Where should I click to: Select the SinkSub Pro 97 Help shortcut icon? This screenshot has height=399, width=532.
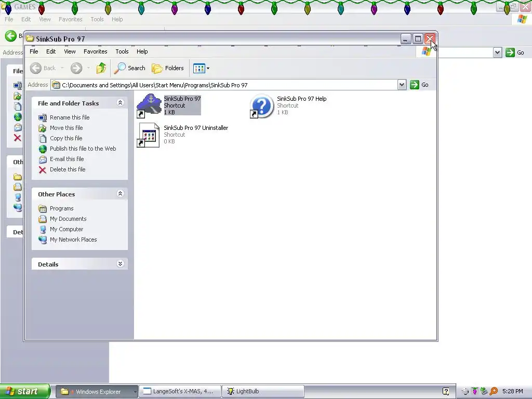pyautogui.click(x=262, y=106)
